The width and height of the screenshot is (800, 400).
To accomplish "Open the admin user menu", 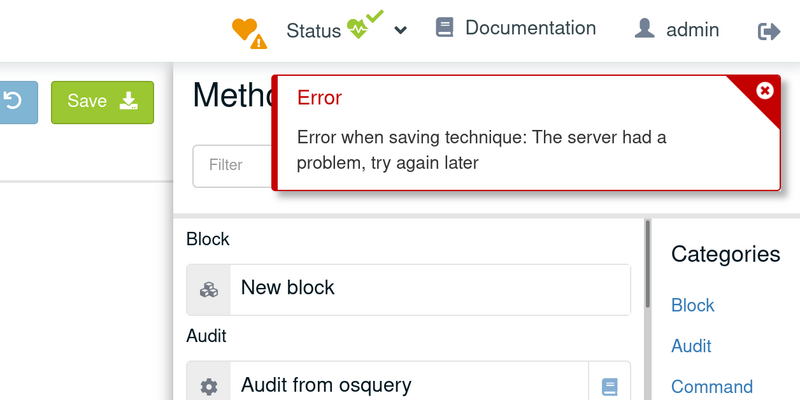I will [x=692, y=30].
